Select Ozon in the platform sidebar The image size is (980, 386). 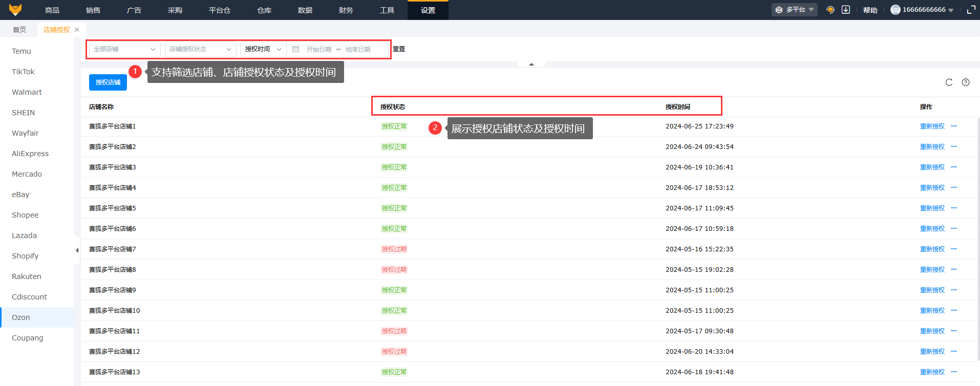pyautogui.click(x=37, y=317)
